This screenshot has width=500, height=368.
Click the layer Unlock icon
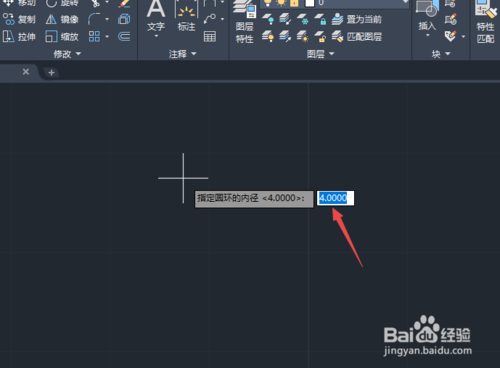click(x=320, y=36)
